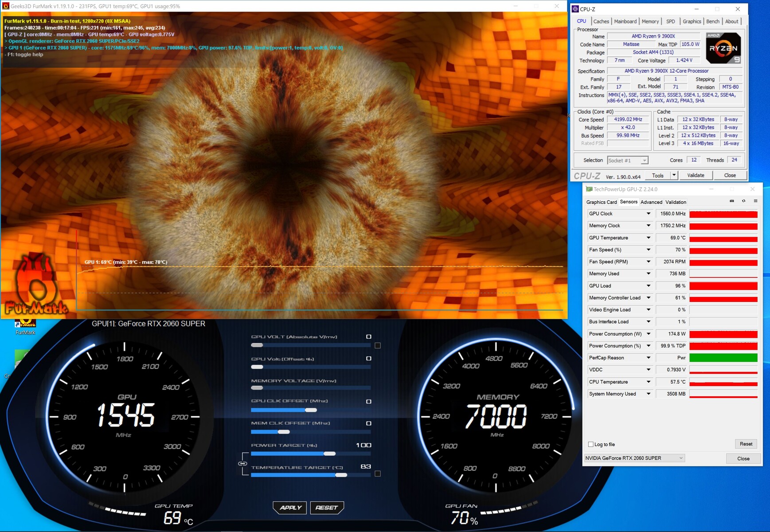Select the Sensors tab in GPU-Z
This screenshot has height=532, width=770.
pos(629,202)
